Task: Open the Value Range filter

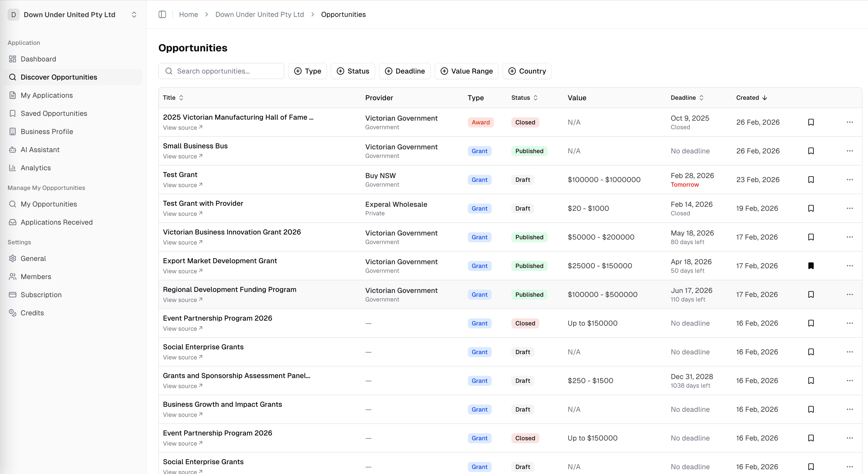Action: click(x=466, y=71)
